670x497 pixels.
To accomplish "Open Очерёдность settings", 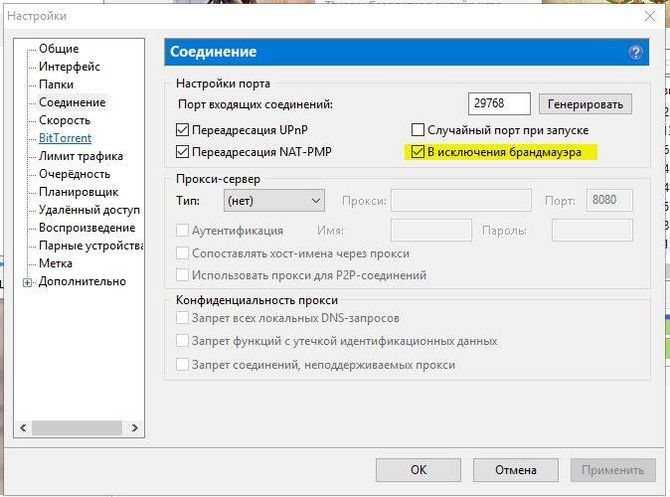I will point(74,174).
